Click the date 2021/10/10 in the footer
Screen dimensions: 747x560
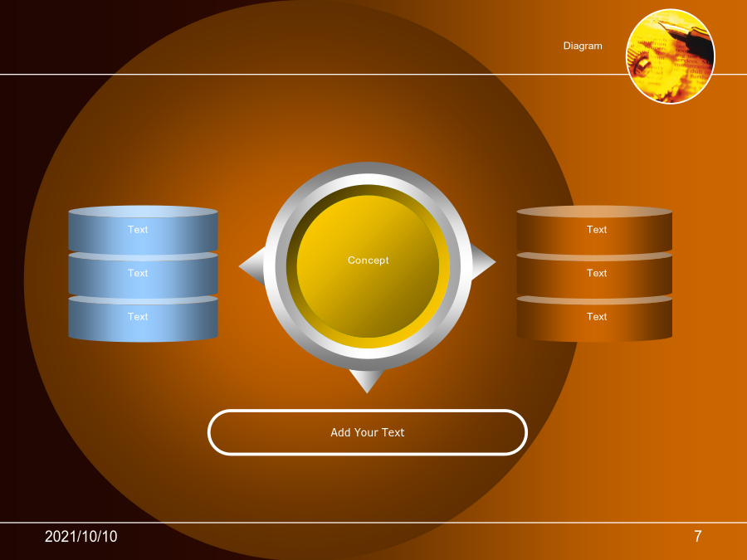pyautogui.click(x=81, y=536)
